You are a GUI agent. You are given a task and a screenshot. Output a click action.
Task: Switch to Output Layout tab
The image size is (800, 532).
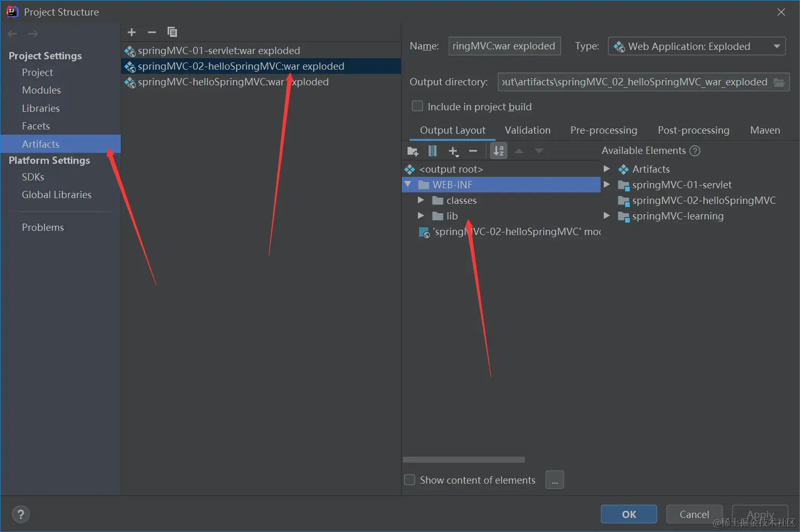(x=452, y=131)
